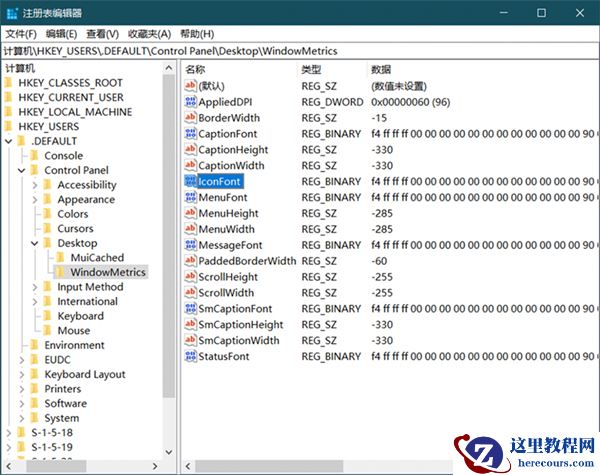Click the CaptionHeight string value icon
This screenshot has width=600, height=475.
(190, 149)
